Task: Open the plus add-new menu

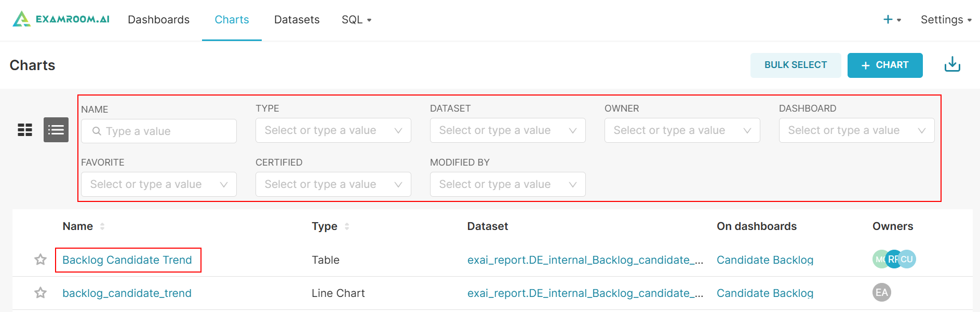Action: coord(892,20)
